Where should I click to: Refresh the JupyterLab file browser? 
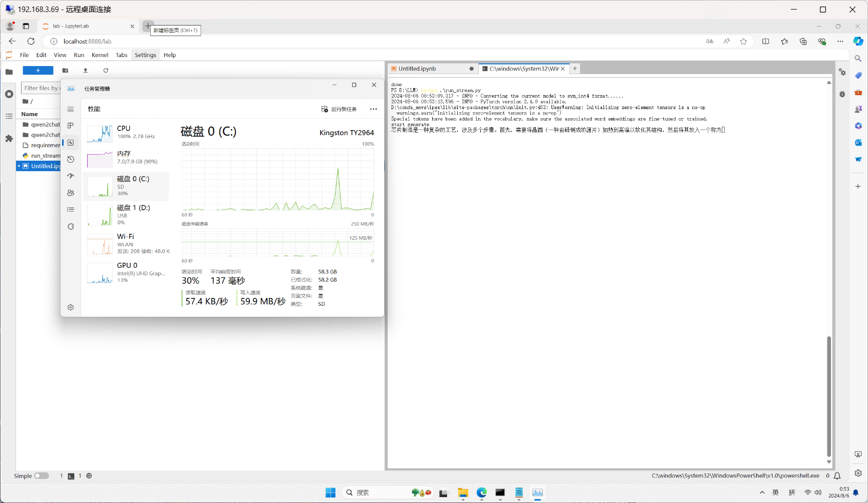(x=106, y=71)
